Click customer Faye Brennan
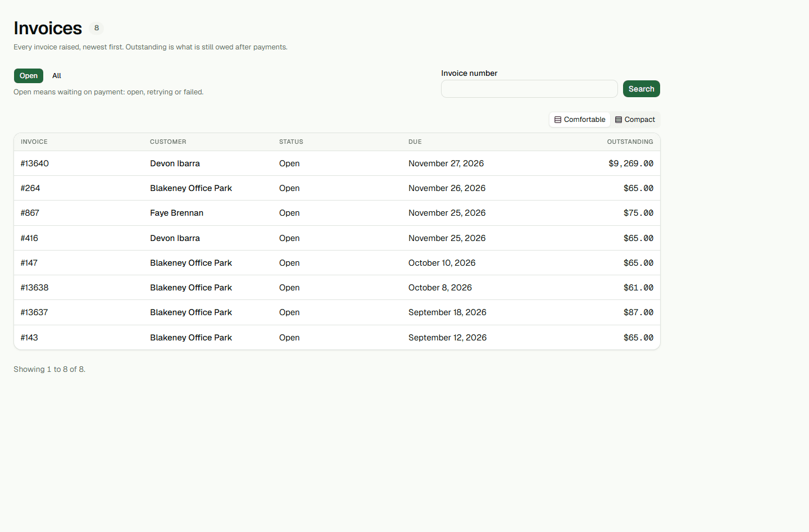The image size is (809, 532). 176,213
